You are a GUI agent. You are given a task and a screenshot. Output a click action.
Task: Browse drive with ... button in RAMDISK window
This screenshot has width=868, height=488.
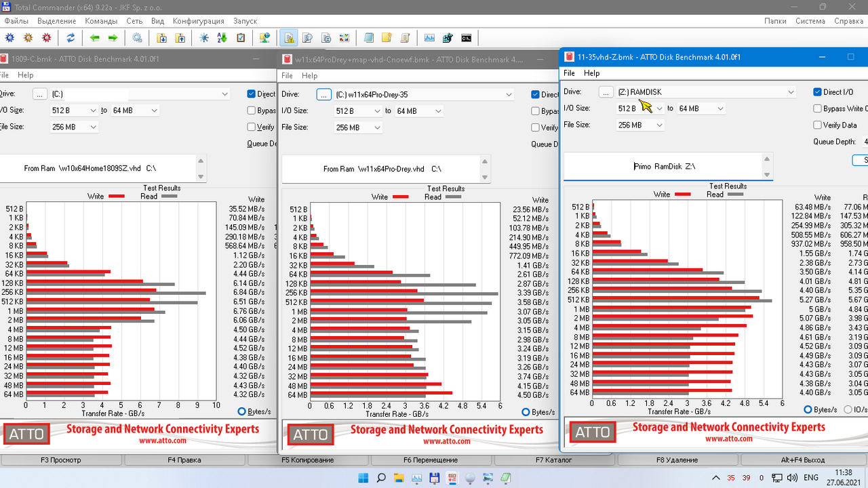click(x=606, y=92)
